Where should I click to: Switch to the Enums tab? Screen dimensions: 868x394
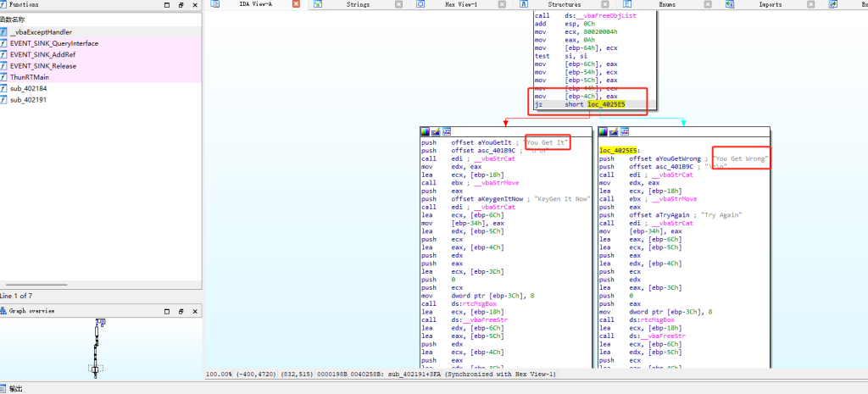666,4
